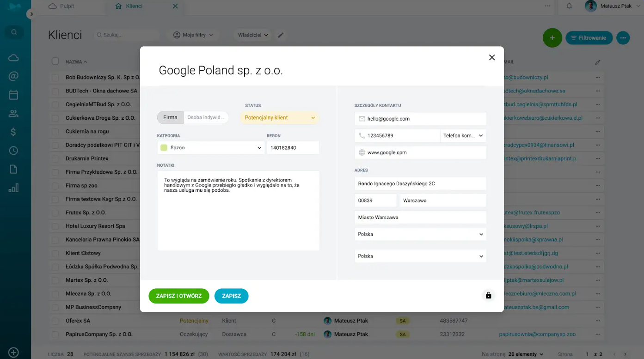This screenshot has width=644, height=359.
Task: Click the app logo in the top-left corner
Action: 14,6
